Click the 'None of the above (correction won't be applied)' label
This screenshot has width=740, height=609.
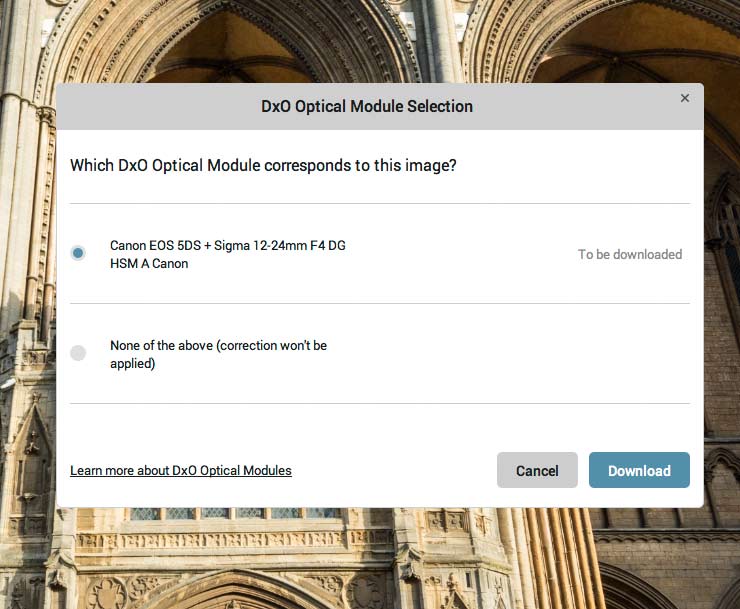coord(219,355)
